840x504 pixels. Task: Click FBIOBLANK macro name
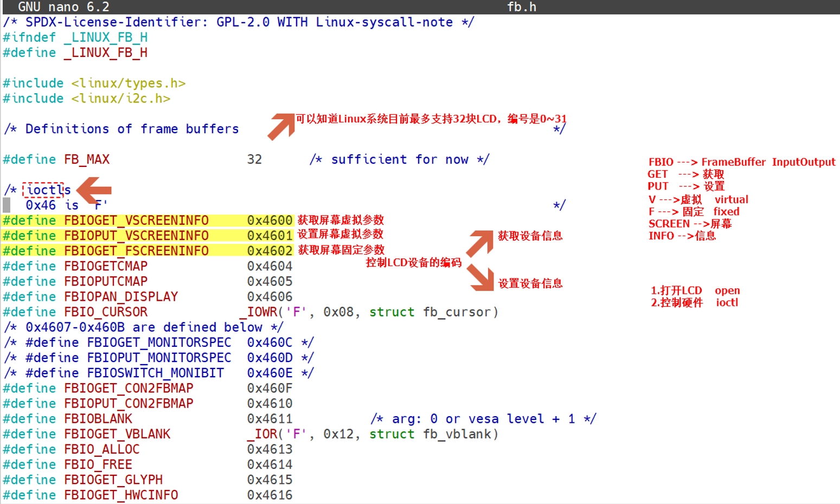(x=98, y=419)
